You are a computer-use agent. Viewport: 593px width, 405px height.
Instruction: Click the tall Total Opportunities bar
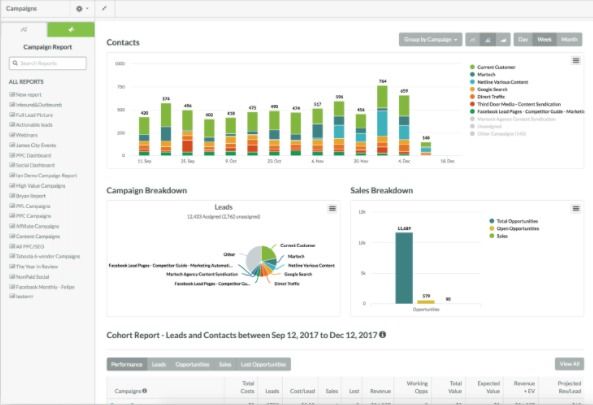(x=404, y=268)
